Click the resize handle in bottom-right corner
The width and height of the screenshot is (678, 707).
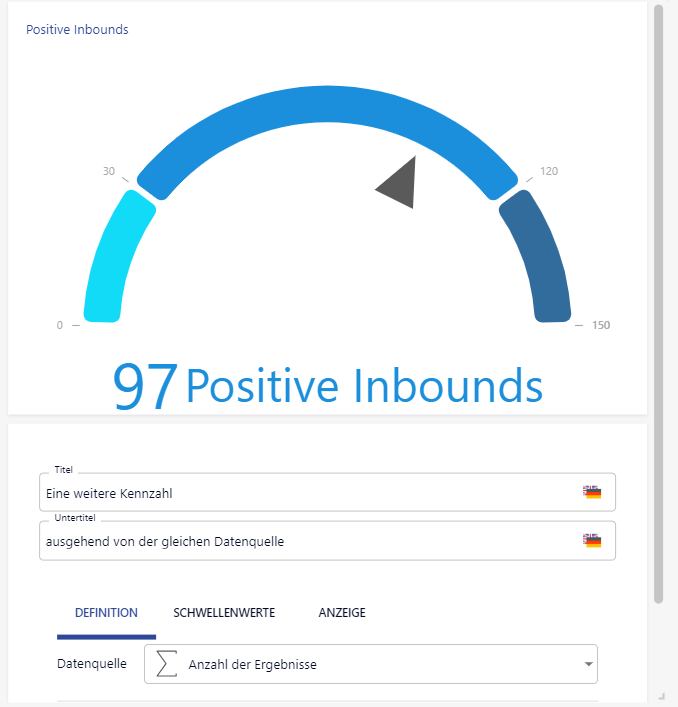click(660, 694)
